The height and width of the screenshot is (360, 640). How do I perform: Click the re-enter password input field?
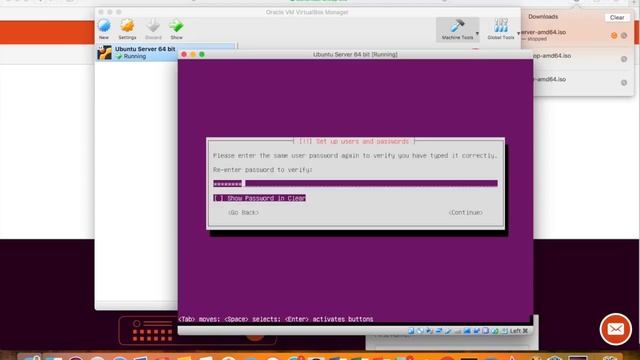(355, 183)
